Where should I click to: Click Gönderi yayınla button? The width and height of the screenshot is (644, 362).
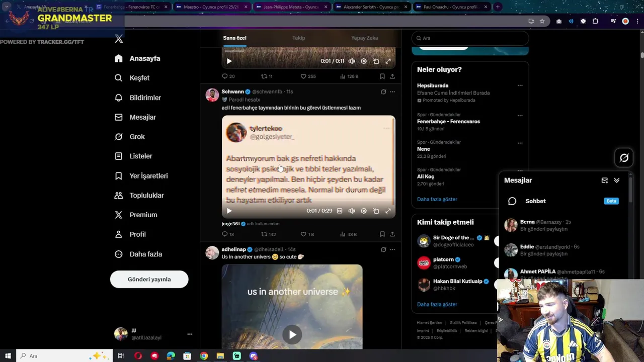[x=149, y=279]
